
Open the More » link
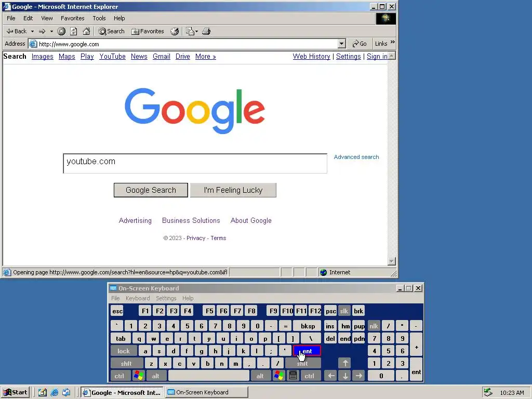pyautogui.click(x=206, y=56)
